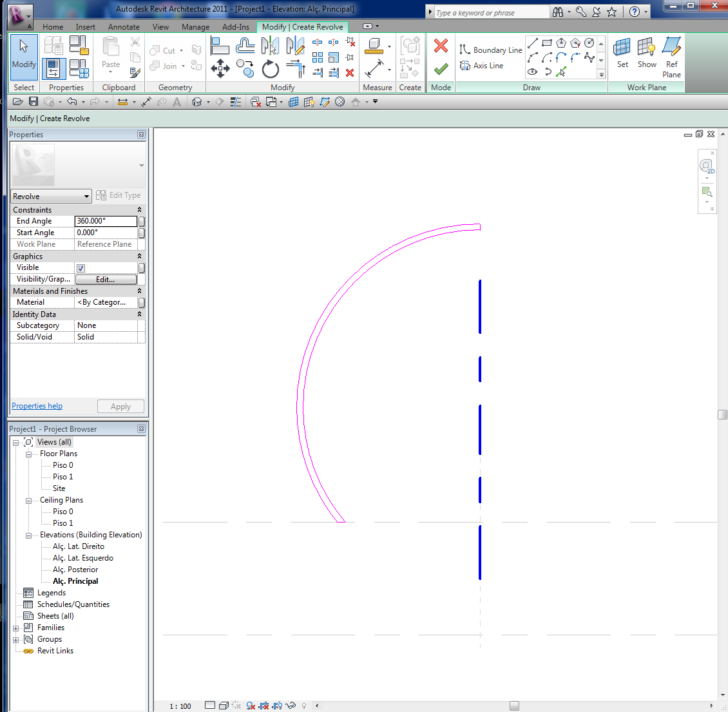This screenshot has width=728, height=712.
Task: Expand the Families node in Project Browser
Action: pos(16,628)
